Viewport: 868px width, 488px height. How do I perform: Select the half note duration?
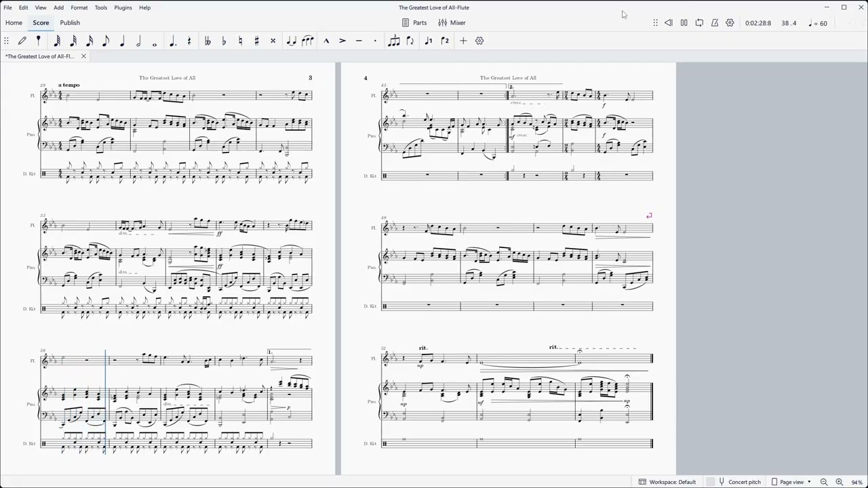(138, 41)
